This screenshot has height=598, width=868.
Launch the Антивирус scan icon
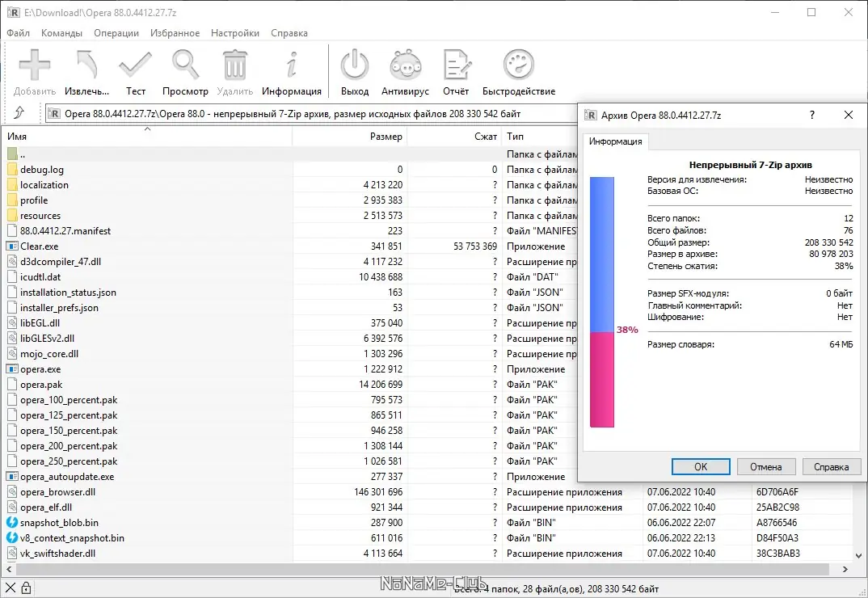pyautogui.click(x=405, y=65)
